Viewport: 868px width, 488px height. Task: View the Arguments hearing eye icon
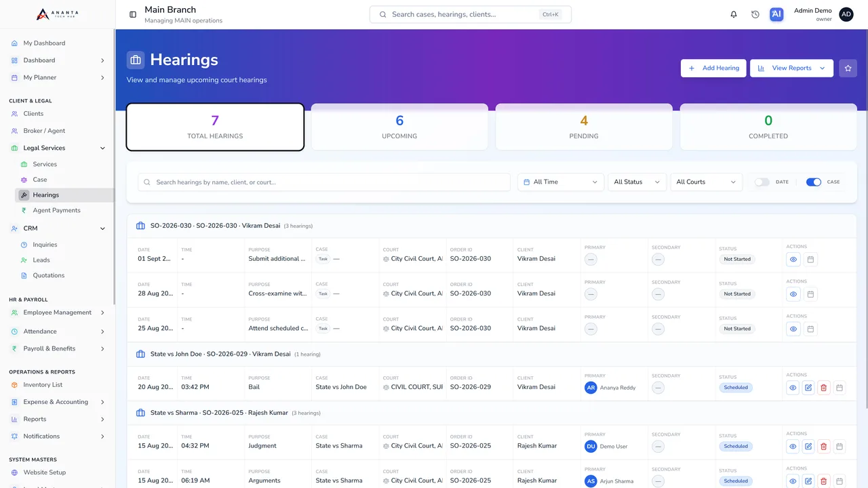pos(793,481)
